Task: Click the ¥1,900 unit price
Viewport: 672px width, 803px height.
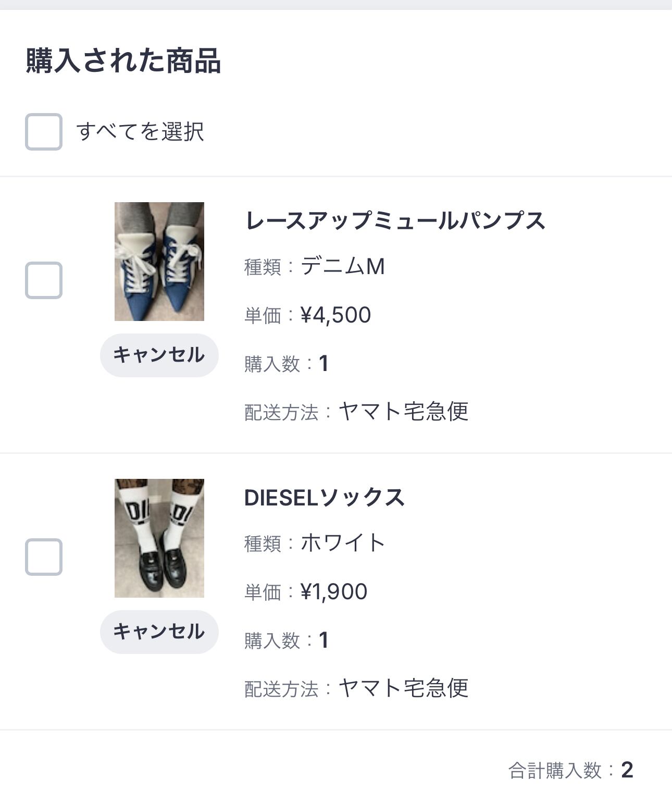Action: pyautogui.click(x=334, y=591)
